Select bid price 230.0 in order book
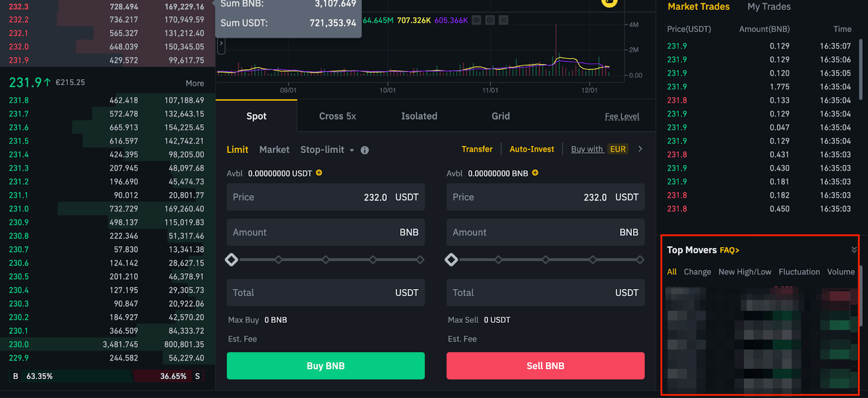868x398 pixels. pos(19,344)
